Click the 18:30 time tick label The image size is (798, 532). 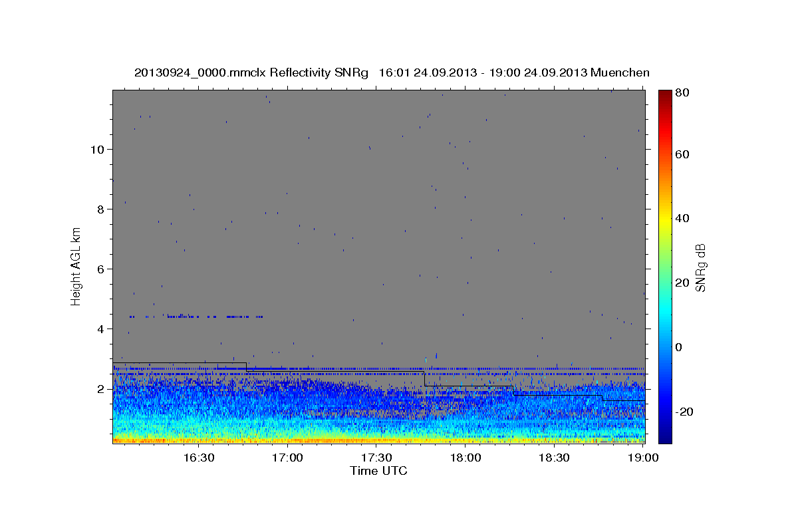point(554,458)
